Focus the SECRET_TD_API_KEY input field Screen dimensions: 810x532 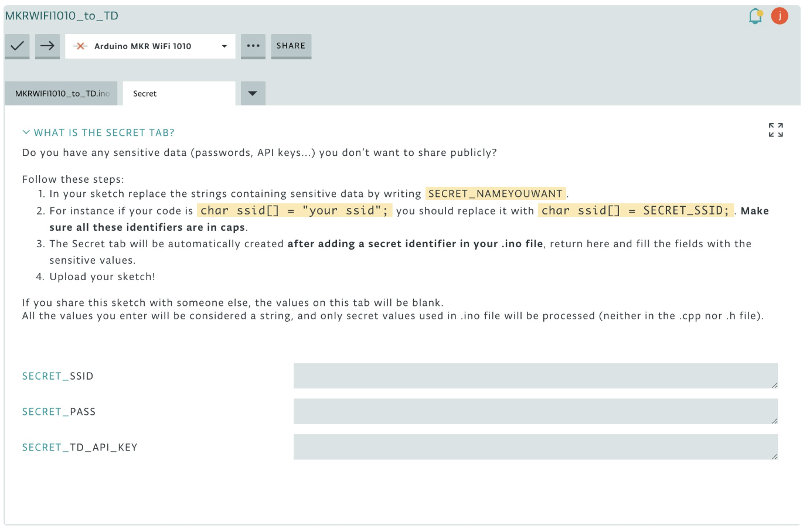coord(535,447)
